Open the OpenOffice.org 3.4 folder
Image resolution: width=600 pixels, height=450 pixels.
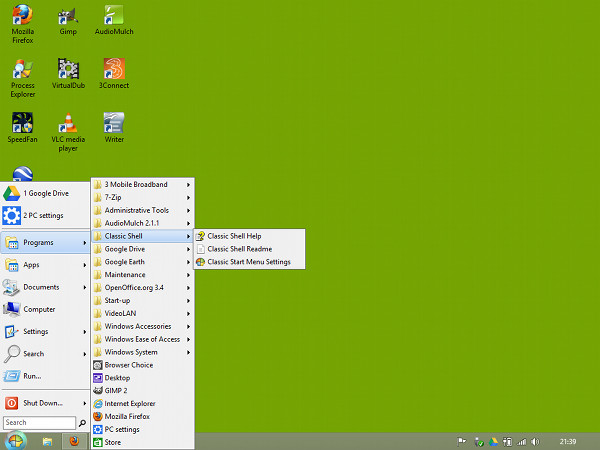click(x=142, y=288)
